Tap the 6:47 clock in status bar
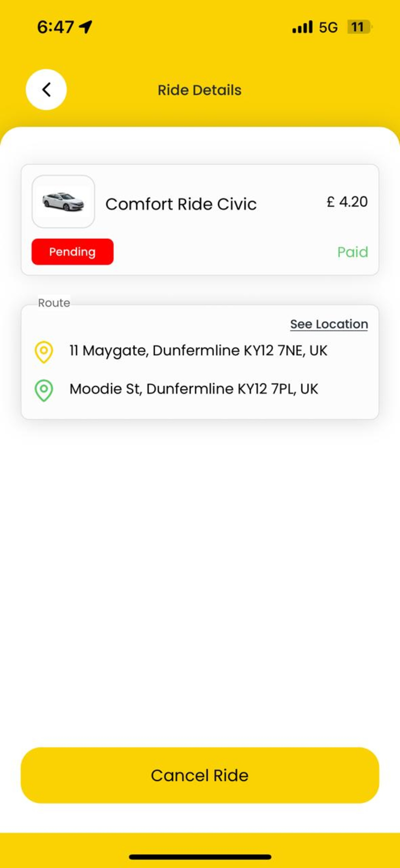This screenshot has height=868, width=400. point(55,27)
